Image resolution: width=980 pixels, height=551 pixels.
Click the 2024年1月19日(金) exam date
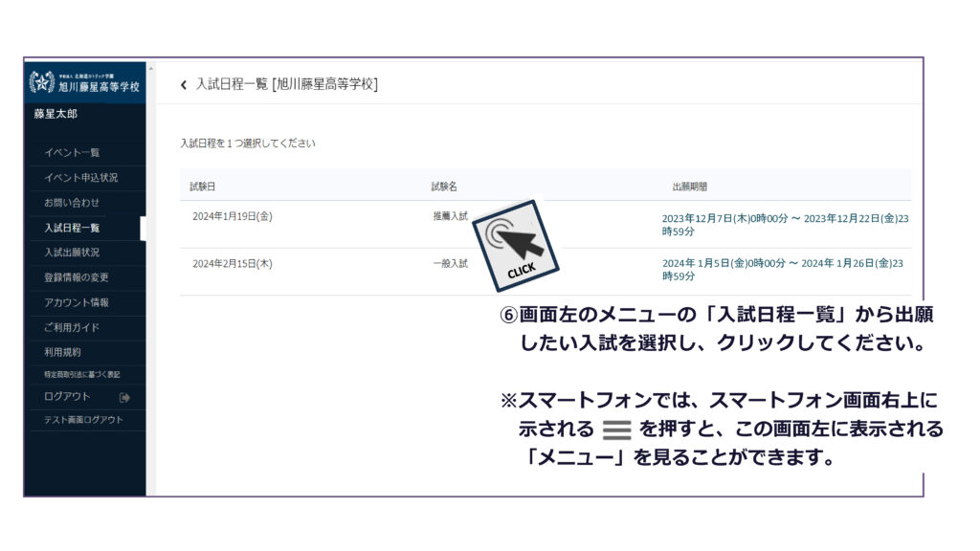pos(233,217)
